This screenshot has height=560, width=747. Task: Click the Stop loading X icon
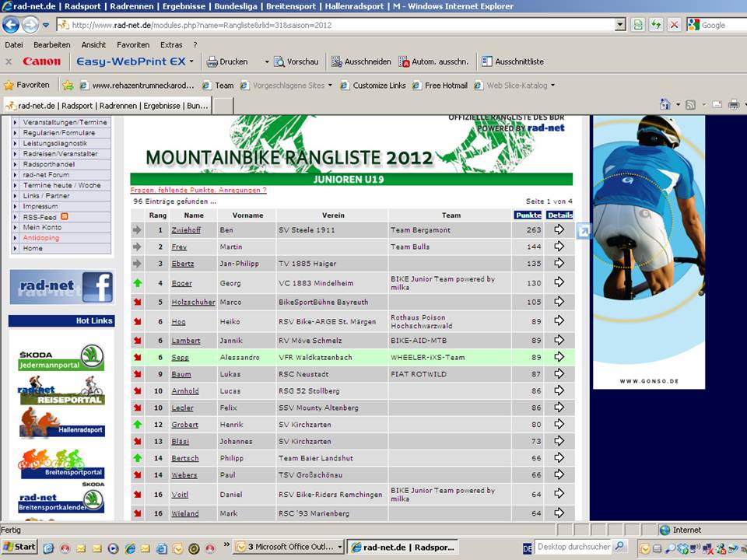point(674,25)
